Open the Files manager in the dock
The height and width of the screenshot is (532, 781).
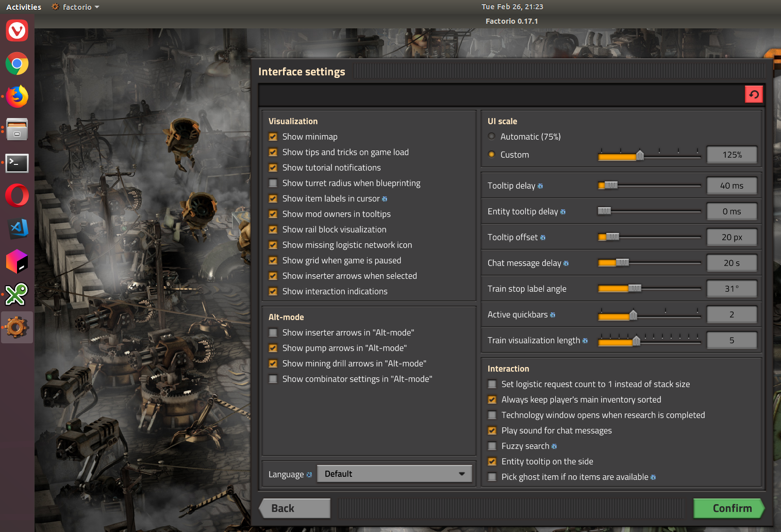[x=17, y=129]
